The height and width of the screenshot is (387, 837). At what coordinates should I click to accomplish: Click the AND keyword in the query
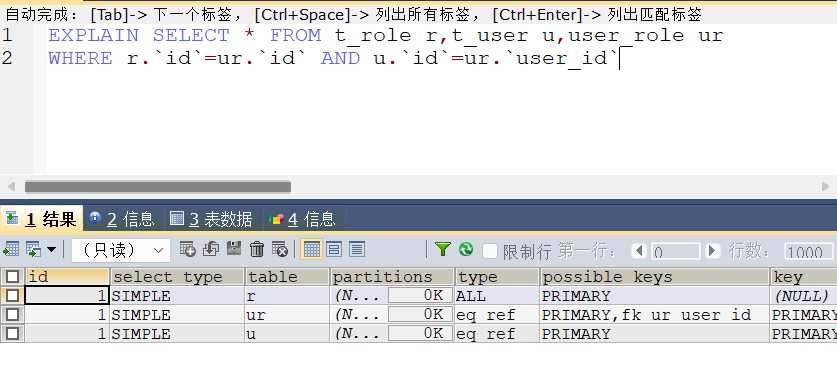341,58
